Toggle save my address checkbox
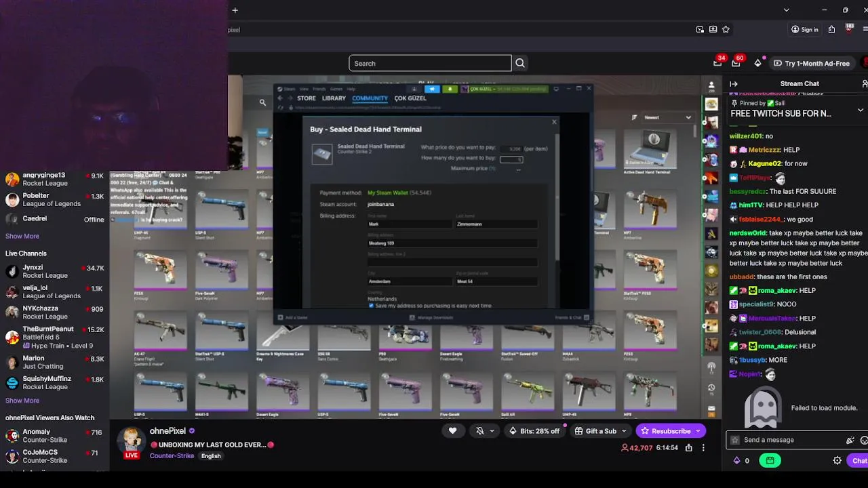This screenshot has width=868, height=488. [x=371, y=306]
